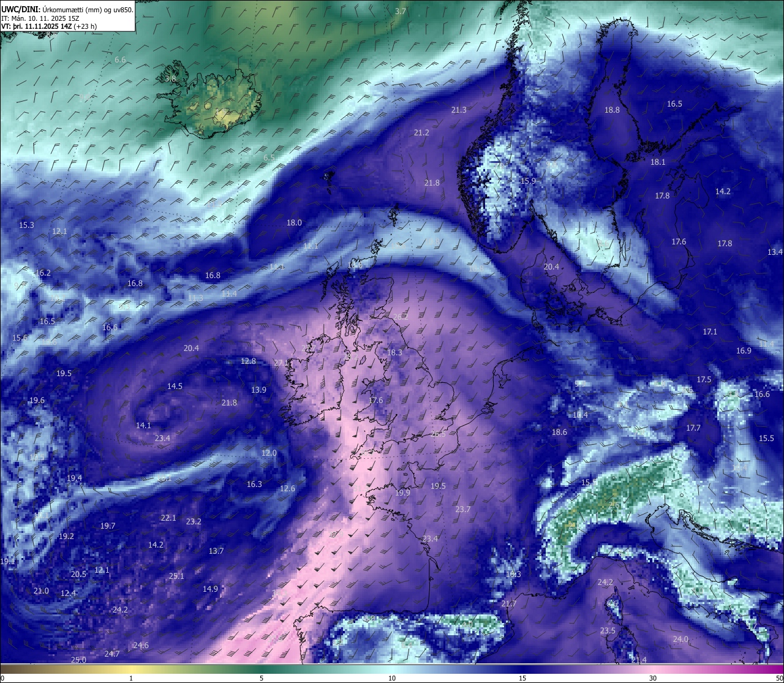Click the 12.8 value west of Ireland
Image resolution: width=784 pixels, height=683 pixels.
tap(248, 361)
